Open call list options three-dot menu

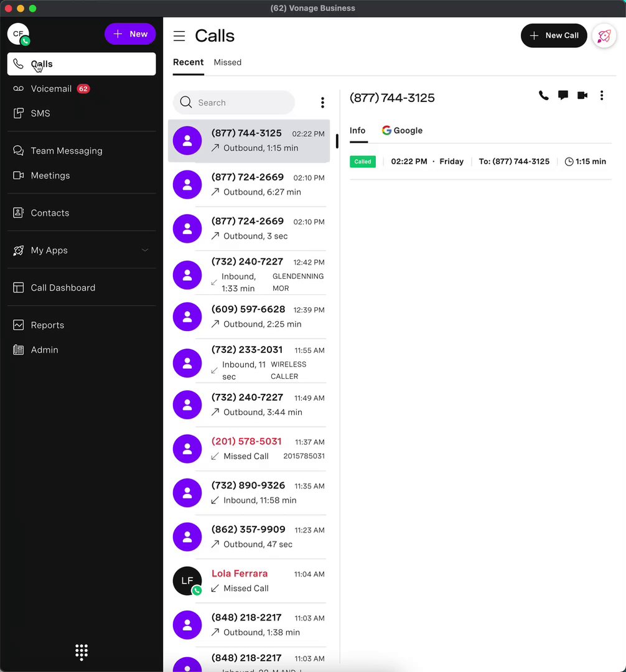pyautogui.click(x=322, y=103)
